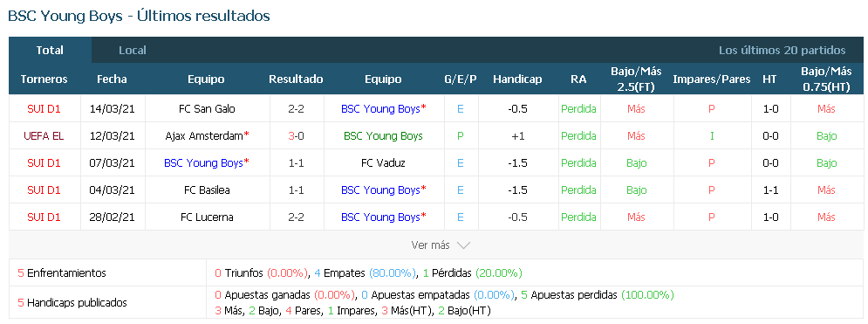
Task: Click UEFA EL tournament label
Action: (x=44, y=136)
